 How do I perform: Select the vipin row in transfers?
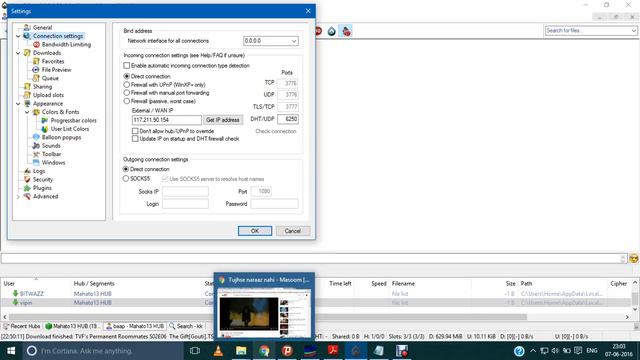(316, 302)
